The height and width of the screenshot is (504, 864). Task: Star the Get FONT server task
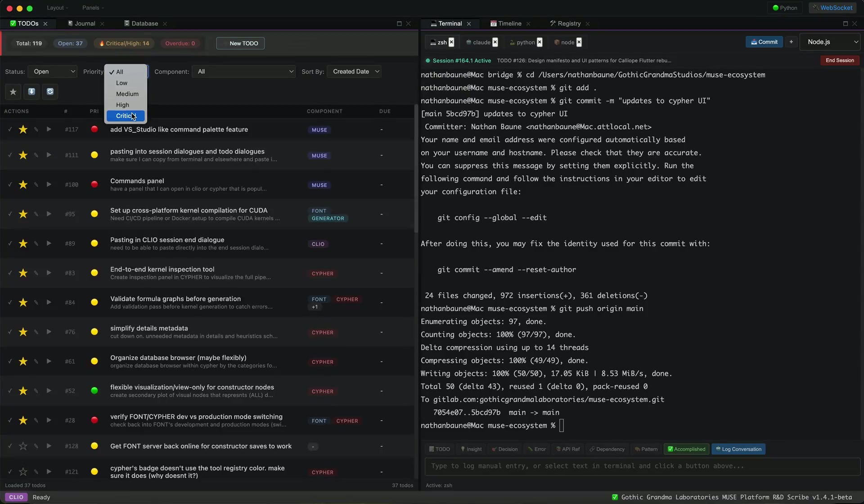[23, 446]
